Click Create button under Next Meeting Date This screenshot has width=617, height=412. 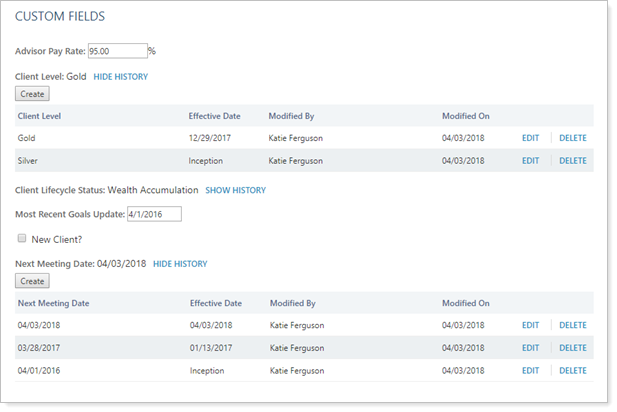coord(33,281)
